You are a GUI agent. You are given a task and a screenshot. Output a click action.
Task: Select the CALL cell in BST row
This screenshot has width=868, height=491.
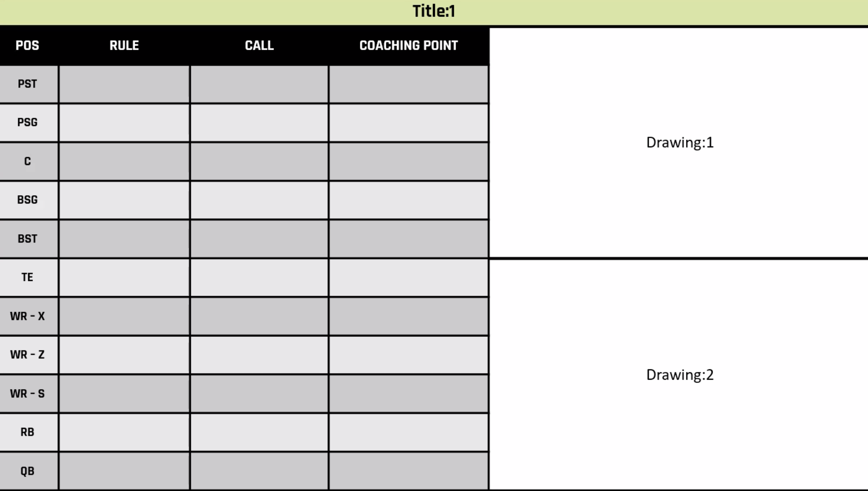click(259, 239)
